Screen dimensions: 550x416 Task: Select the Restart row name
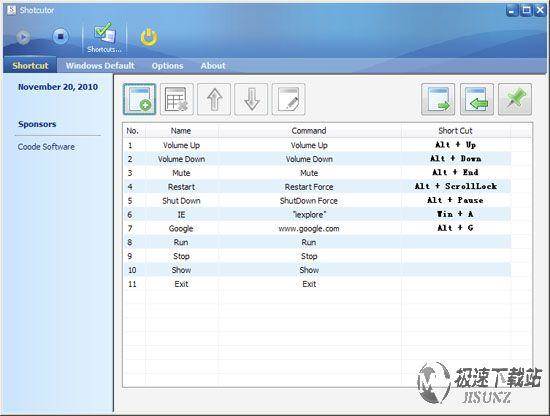[181, 187]
